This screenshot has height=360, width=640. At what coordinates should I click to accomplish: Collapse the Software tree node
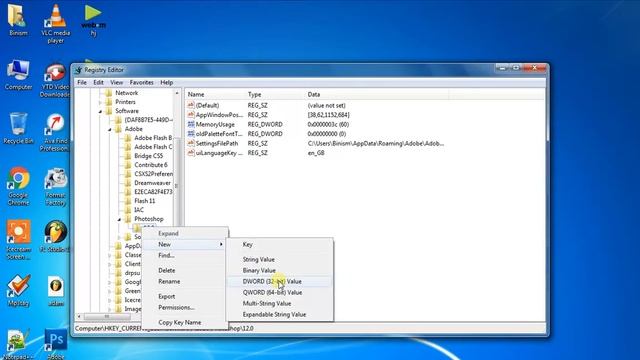tap(100, 111)
